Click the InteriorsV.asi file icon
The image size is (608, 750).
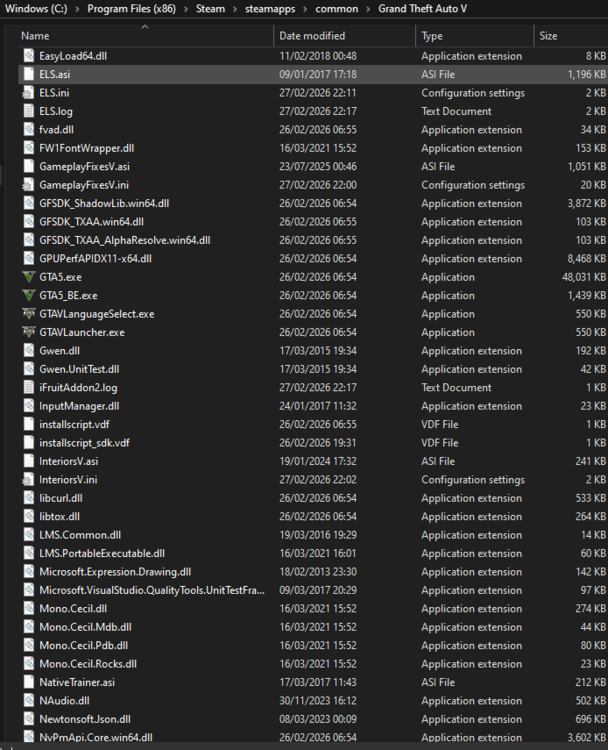click(29, 461)
